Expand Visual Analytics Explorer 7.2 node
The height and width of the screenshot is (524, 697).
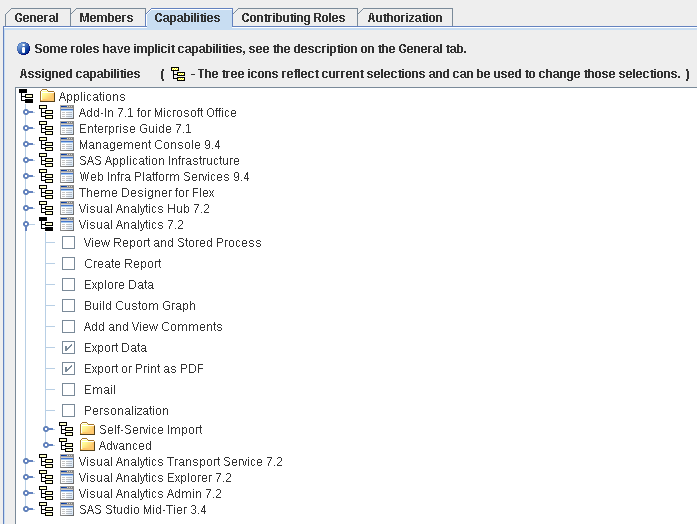click(x=27, y=477)
